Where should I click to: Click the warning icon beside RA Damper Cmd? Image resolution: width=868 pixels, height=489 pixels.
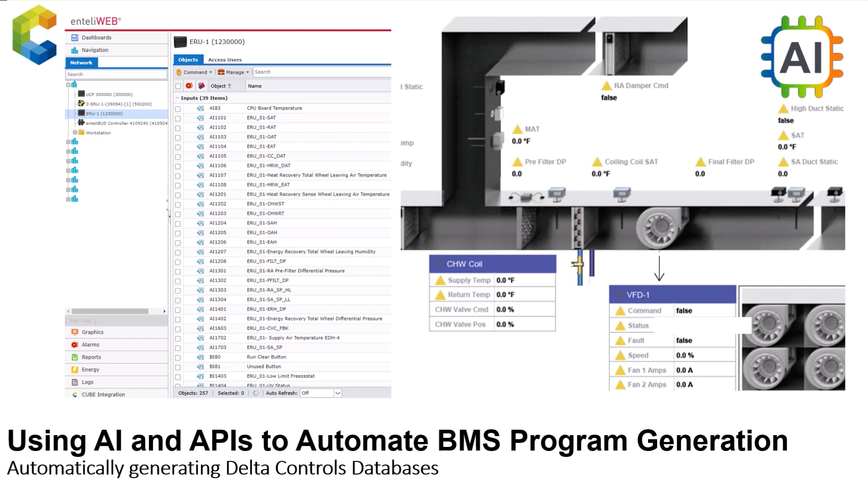606,86
